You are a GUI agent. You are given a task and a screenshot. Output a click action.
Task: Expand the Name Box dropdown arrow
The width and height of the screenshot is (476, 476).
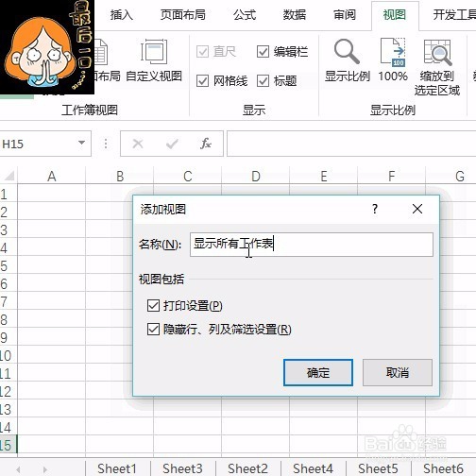click(x=81, y=143)
